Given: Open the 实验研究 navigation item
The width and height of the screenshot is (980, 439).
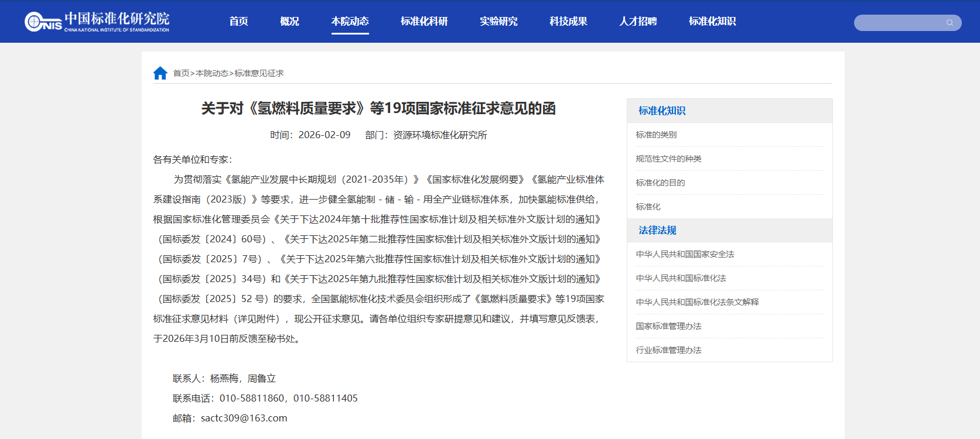Looking at the screenshot, I should (x=498, y=21).
